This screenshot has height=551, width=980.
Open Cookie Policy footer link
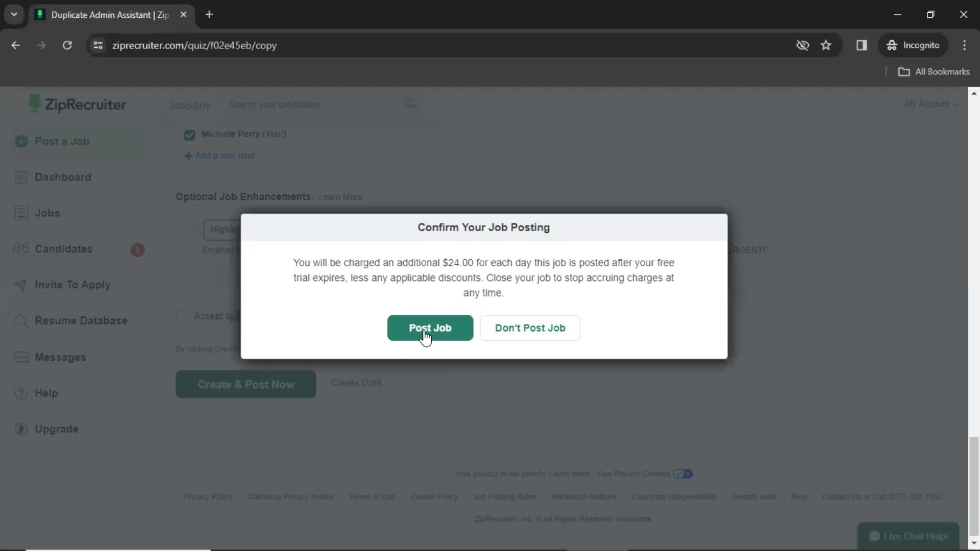click(x=434, y=496)
